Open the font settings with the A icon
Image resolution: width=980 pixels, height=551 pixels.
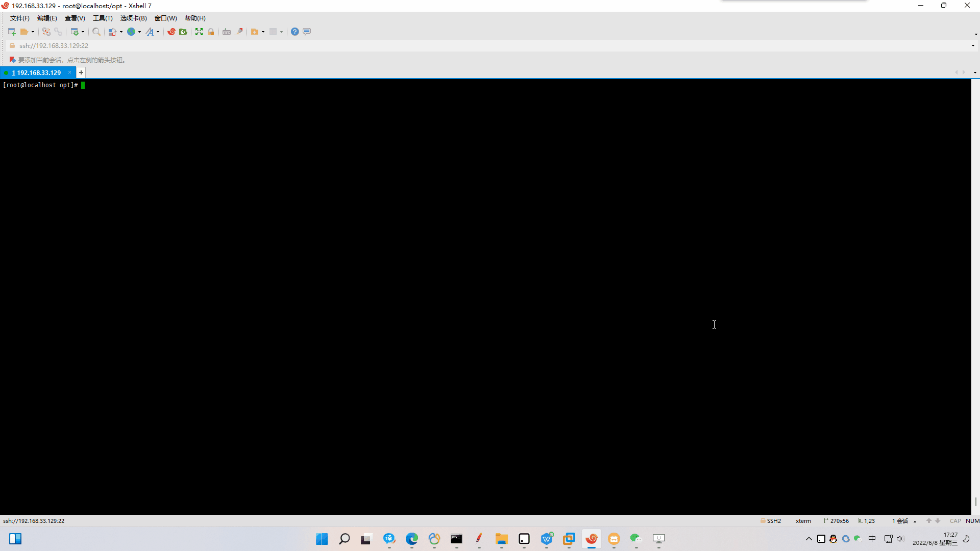[150, 32]
